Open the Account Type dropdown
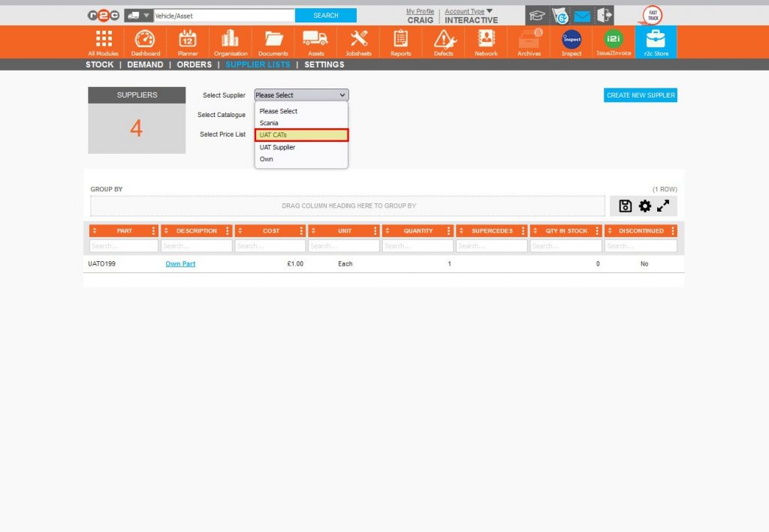Screen dimensions: 769x532 [464, 10]
